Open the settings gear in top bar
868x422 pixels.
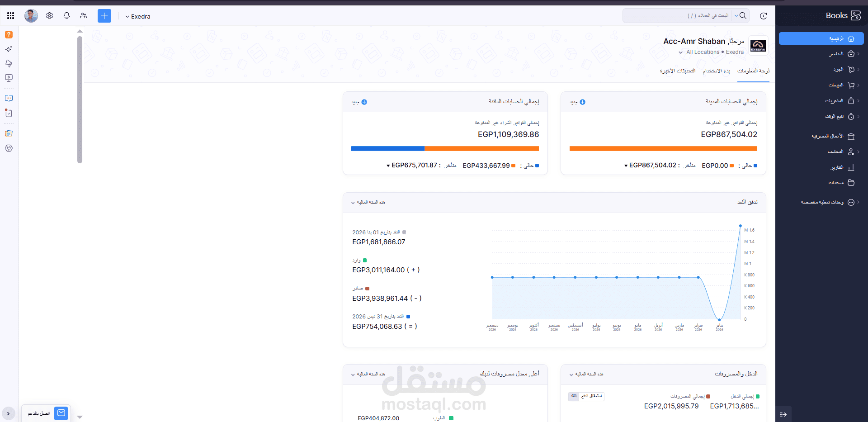pos(50,16)
